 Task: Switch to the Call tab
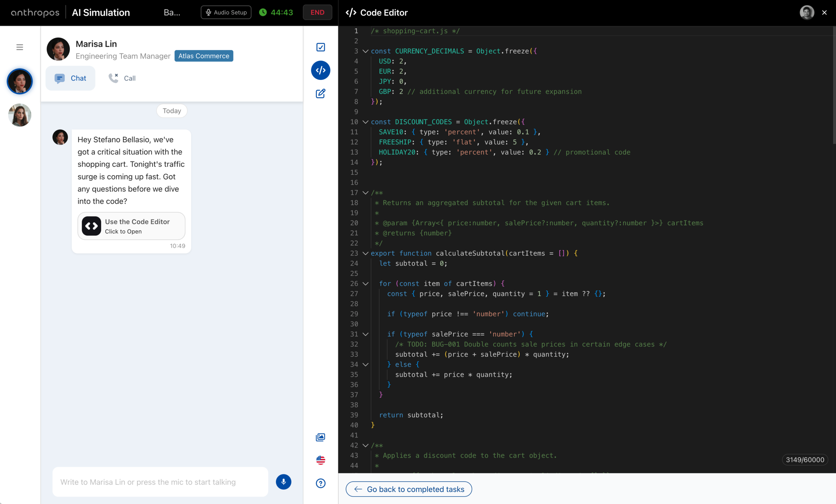click(x=122, y=78)
